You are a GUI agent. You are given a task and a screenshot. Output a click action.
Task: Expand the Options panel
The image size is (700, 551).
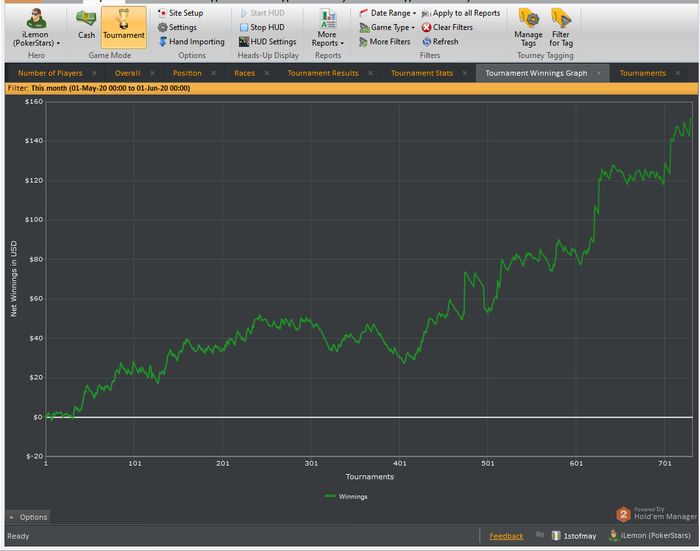[28, 517]
